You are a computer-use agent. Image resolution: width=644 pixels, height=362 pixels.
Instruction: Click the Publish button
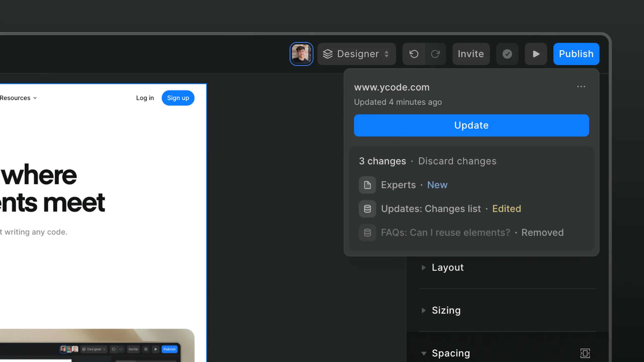click(576, 54)
